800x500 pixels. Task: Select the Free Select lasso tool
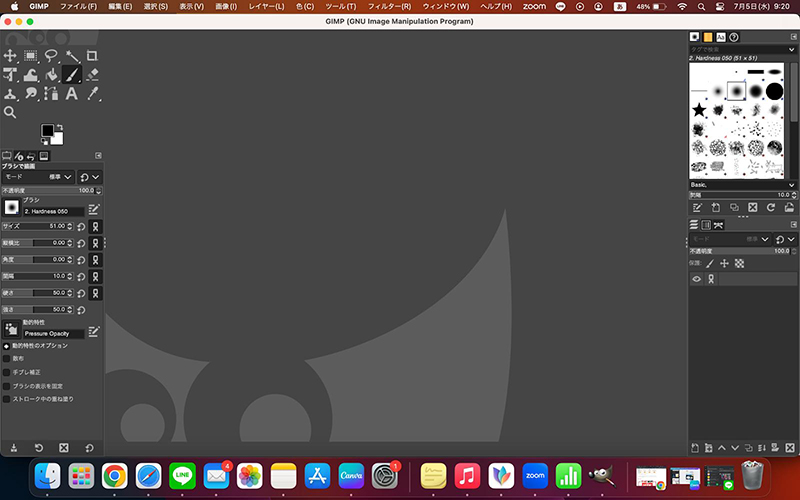[x=51, y=56]
